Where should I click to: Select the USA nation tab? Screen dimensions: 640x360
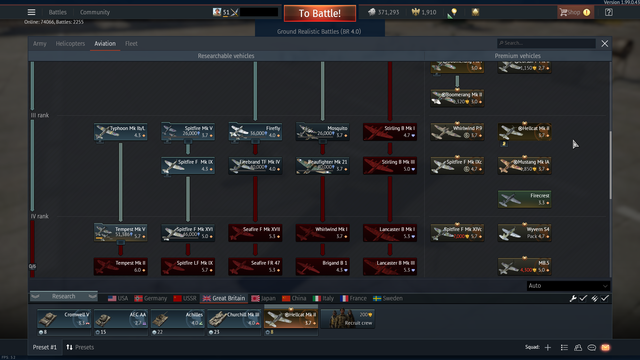pos(118,298)
